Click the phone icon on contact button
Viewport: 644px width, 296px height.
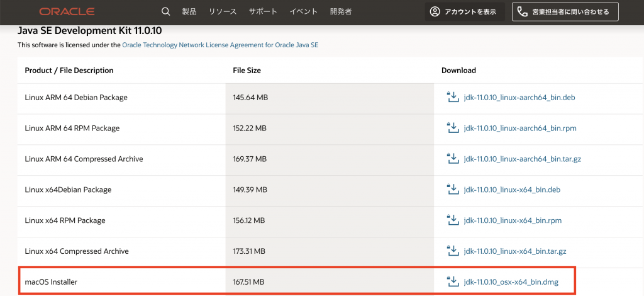[x=522, y=11]
